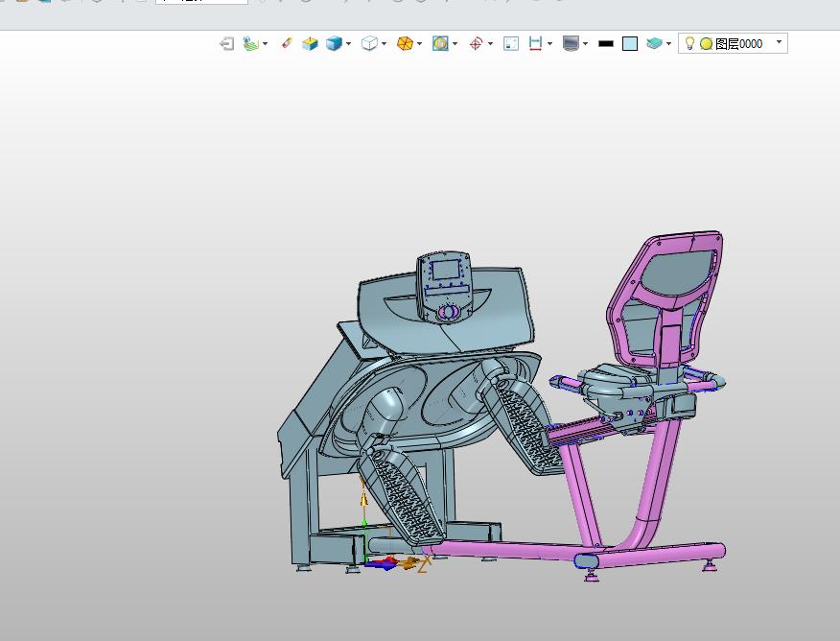Expand the monitor display dropdown arrow
Image resolution: width=840 pixels, height=641 pixels.
click(586, 44)
